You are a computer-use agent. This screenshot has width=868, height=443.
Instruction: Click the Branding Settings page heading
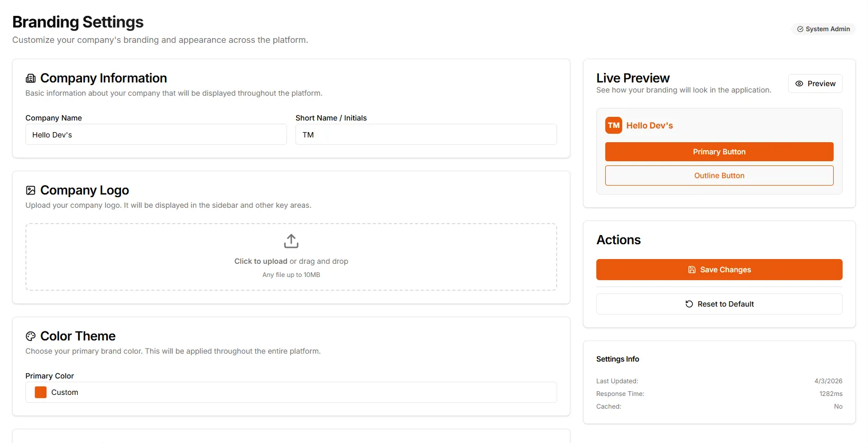78,22
